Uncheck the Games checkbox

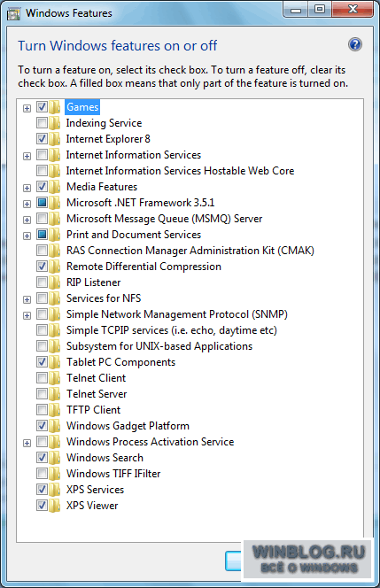(x=42, y=107)
